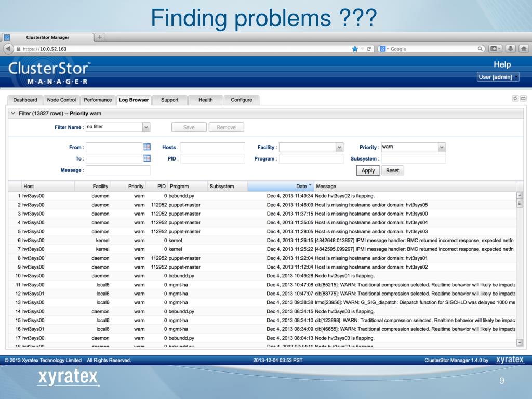Sort by the Priority column header
This screenshot has width=532, height=399.
(x=128, y=187)
